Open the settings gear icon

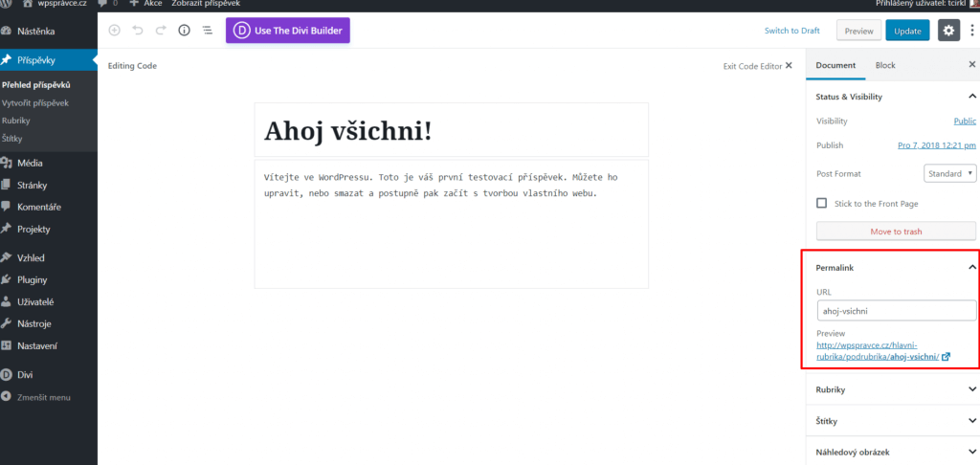coord(948,30)
